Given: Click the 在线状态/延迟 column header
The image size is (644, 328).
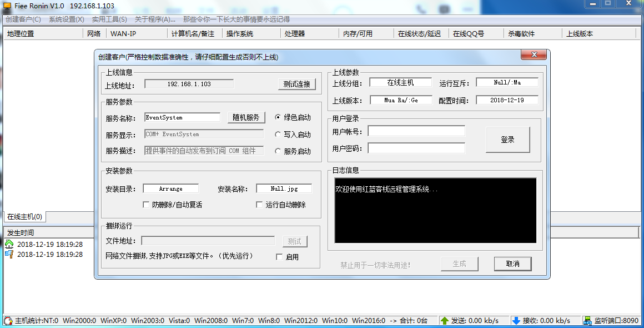Looking at the screenshot, I should [421, 34].
